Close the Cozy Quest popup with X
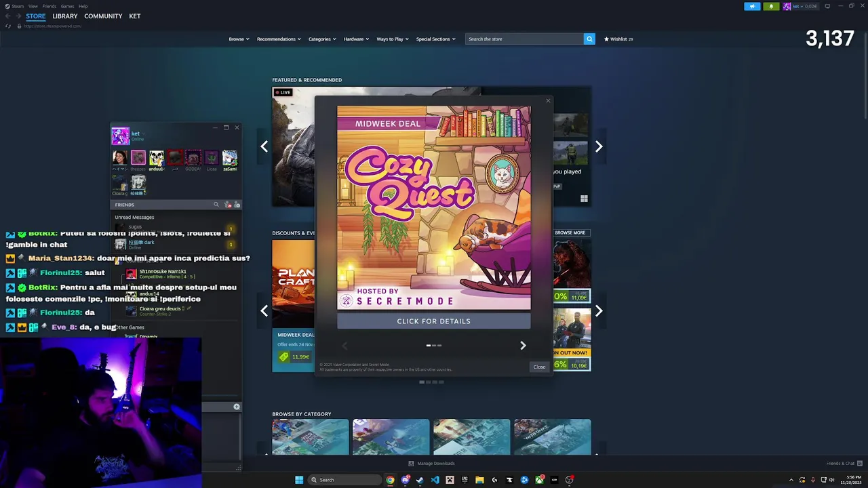Viewport: 868px width, 488px height. pos(548,101)
